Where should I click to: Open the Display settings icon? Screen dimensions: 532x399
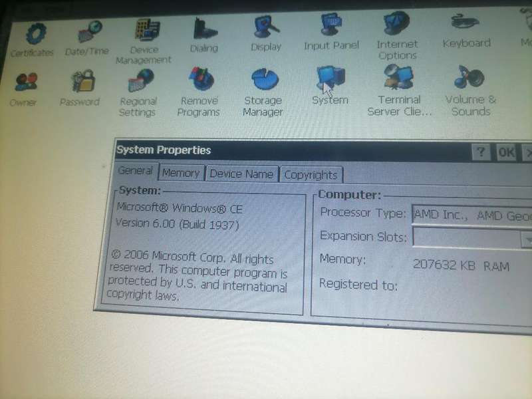tap(267, 27)
